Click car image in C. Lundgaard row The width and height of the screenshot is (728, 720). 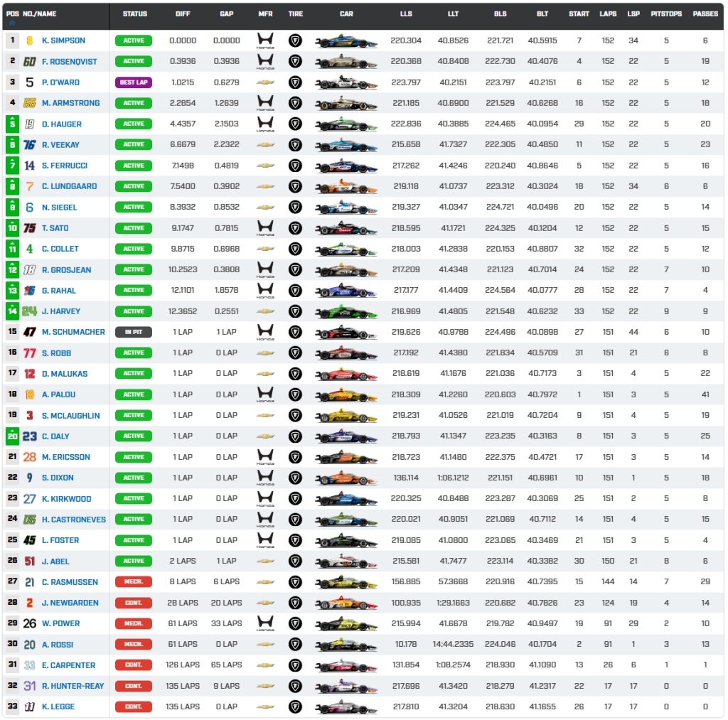coord(346,186)
